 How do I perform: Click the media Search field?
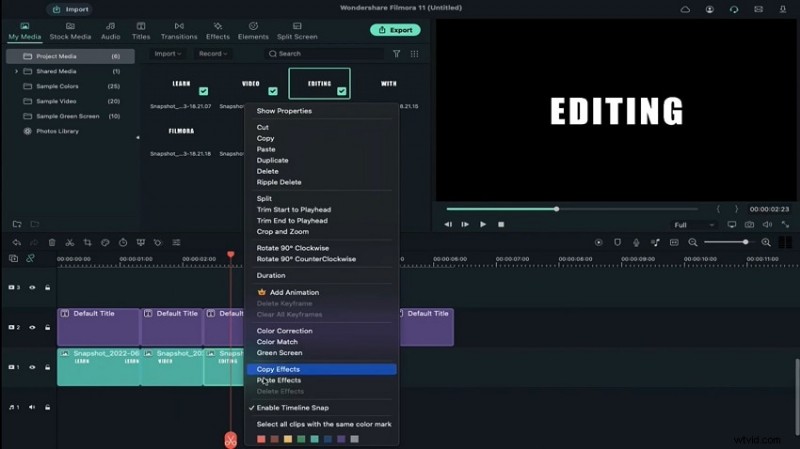(x=324, y=54)
